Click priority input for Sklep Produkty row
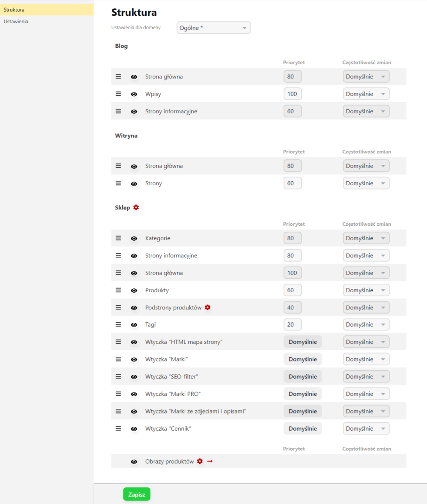Image resolution: width=427 pixels, height=504 pixels. (292, 290)
